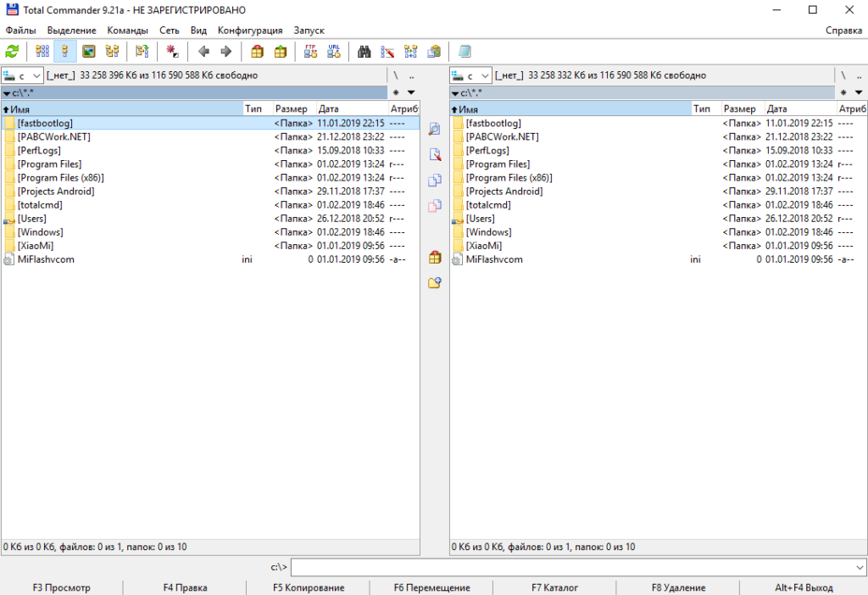Open file search with binoculars icon
Screen dimensions: 868x595
point(364,52)
